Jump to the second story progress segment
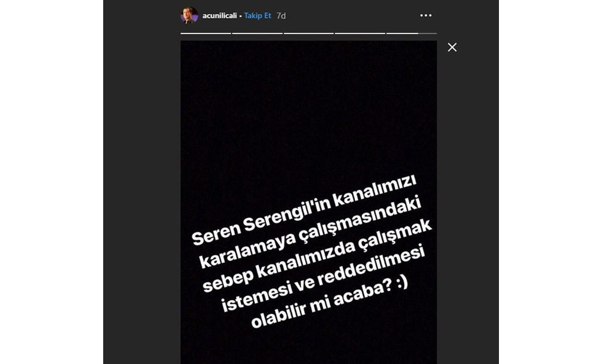 click(257, 33)
